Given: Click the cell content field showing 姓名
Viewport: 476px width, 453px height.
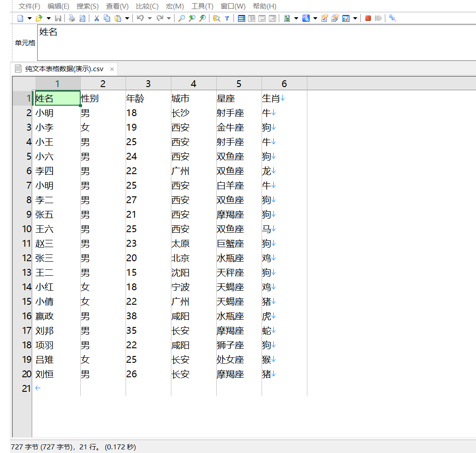Looking at the screenshot, I should coord(257,43).
